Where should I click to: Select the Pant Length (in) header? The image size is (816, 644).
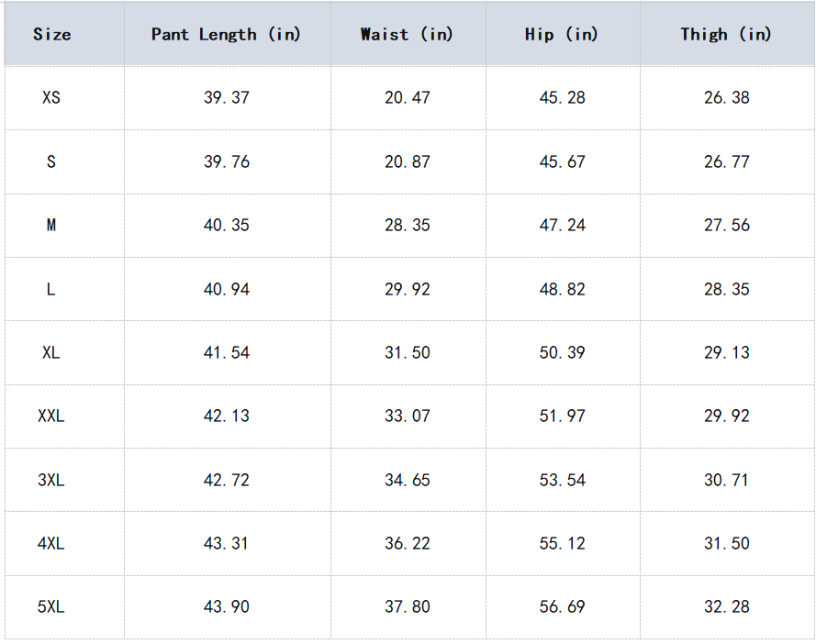[x=226, y=35]
